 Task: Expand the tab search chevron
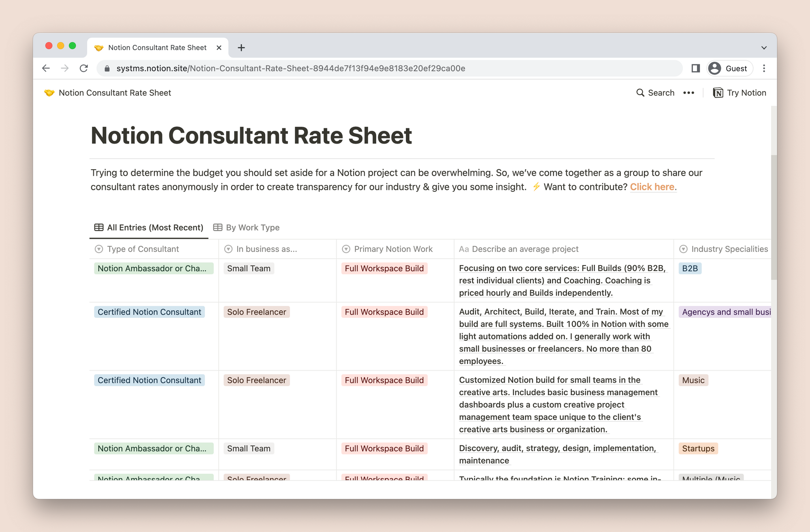[x=764, y=48]
